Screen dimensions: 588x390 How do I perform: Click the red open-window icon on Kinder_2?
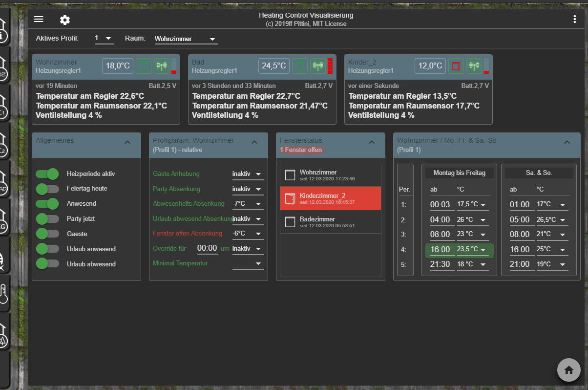pos(456,65)
